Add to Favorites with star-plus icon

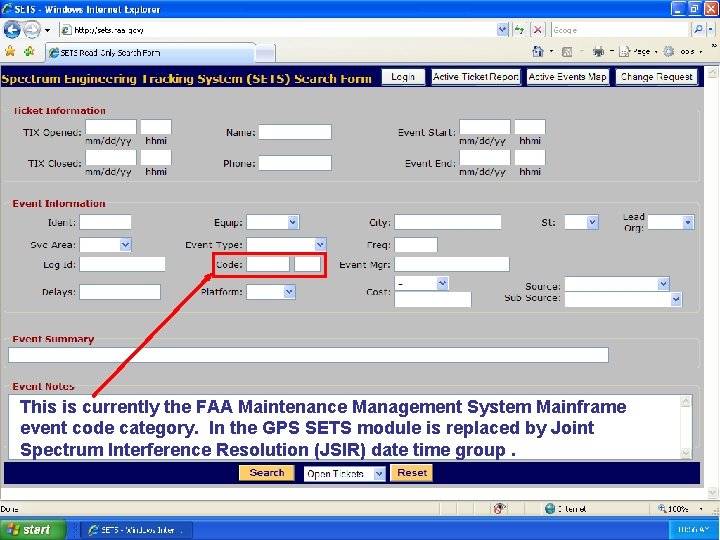click(x=29, y=51)
